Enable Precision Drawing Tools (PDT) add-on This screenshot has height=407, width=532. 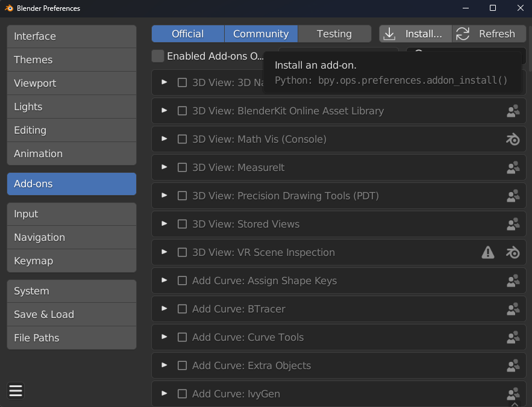pos(182,196)
